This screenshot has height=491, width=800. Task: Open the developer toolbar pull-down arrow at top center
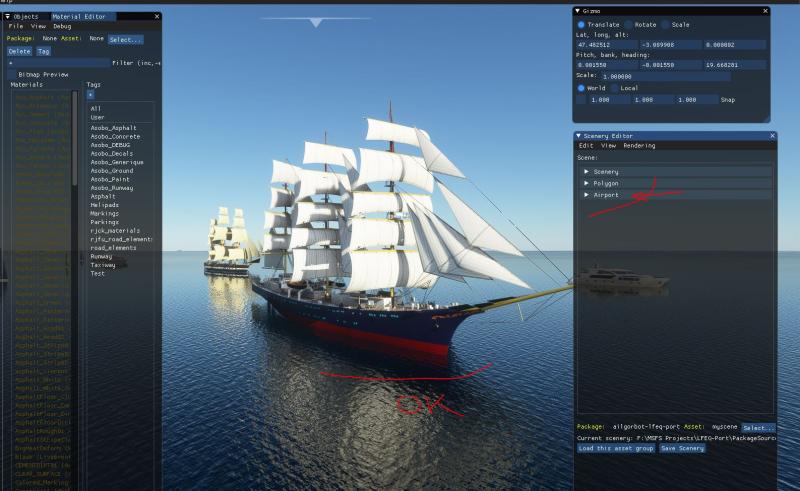[316, 23]
